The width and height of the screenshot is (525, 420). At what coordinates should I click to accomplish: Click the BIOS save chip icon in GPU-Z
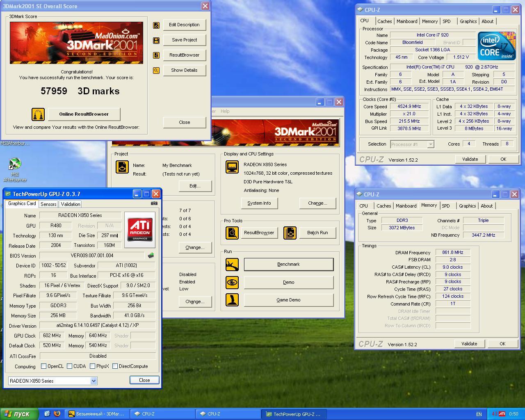click(151, 256)
